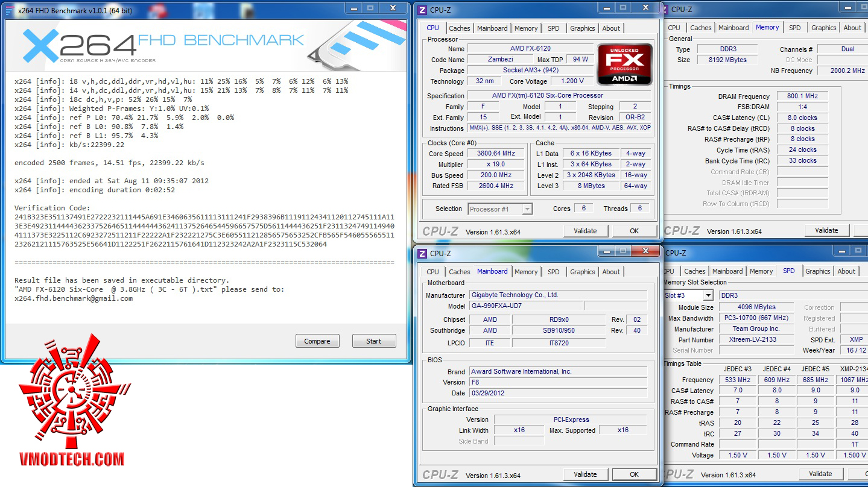Viewport: 868px width, 487px height.
Task: Switch to CPU tab in the memory timings window
Action: [674, 28]
